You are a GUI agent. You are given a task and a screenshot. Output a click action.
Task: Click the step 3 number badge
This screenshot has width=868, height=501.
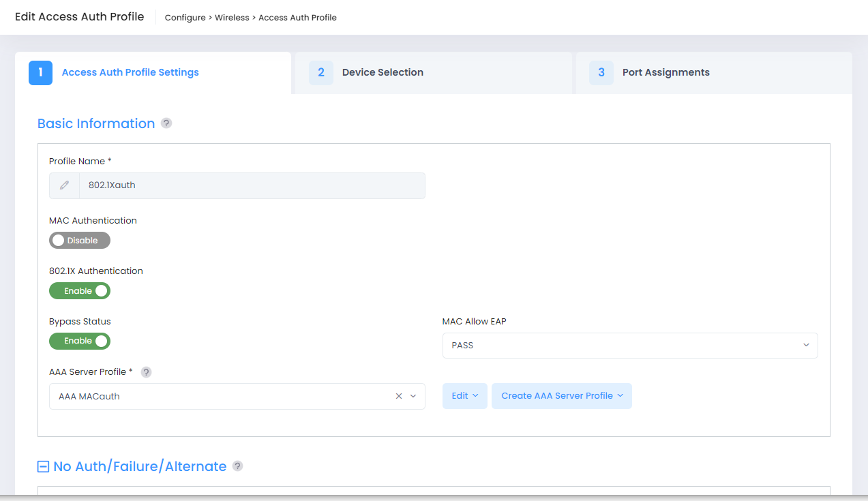601,72
